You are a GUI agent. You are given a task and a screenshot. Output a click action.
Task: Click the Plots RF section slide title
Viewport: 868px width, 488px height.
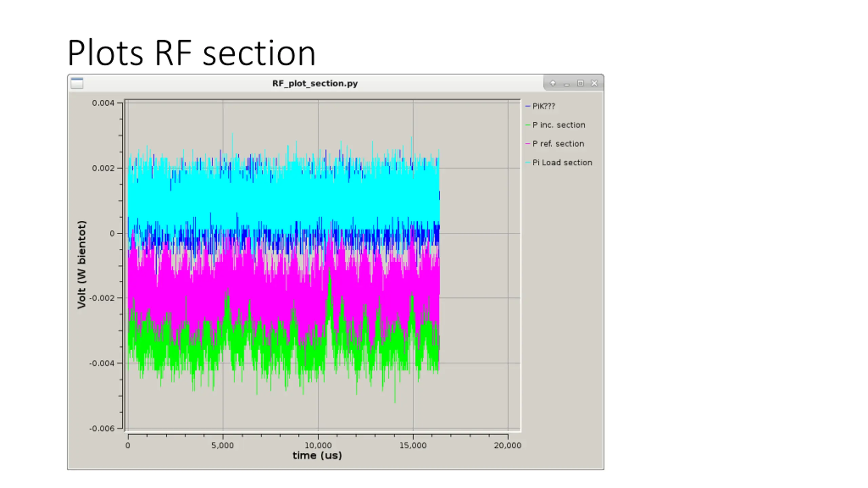coord(192,53)
